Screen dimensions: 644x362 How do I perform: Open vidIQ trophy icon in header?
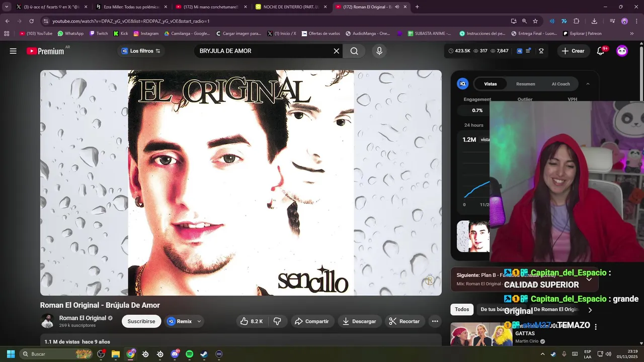tap(541, 51)
